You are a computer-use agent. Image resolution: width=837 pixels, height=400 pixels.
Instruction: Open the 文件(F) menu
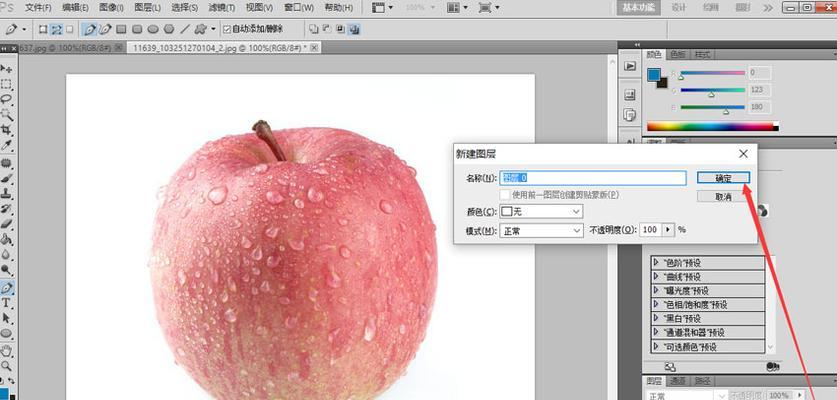38,8
